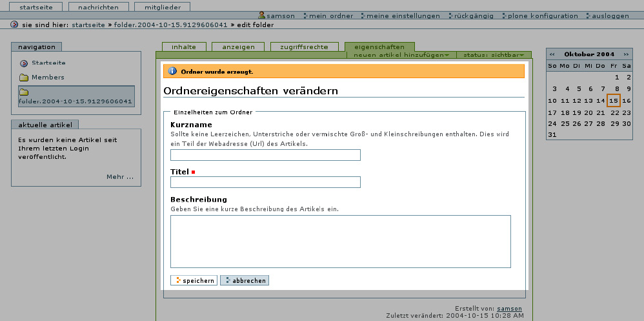Go to previous month in calendar

[552, 54]
